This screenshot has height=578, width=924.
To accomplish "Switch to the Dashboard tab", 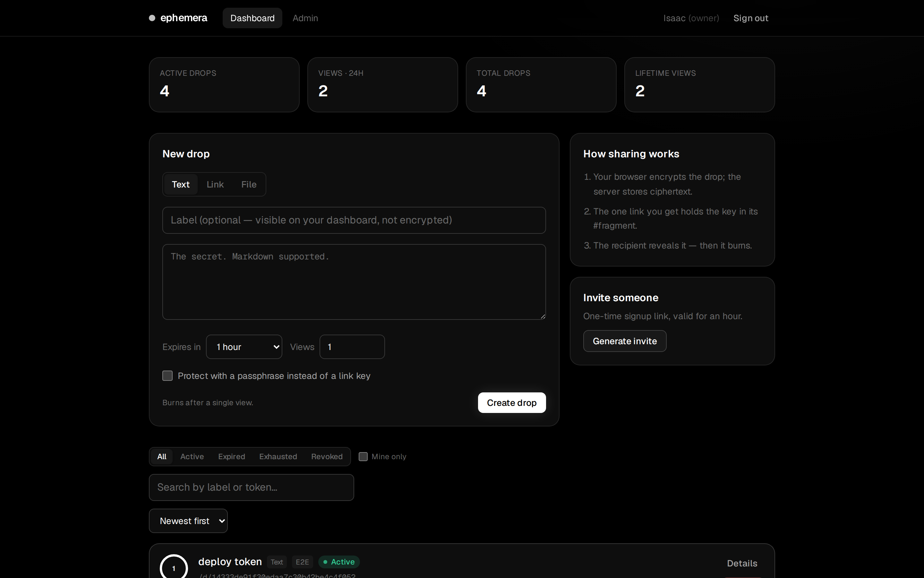I will (252, 18).
